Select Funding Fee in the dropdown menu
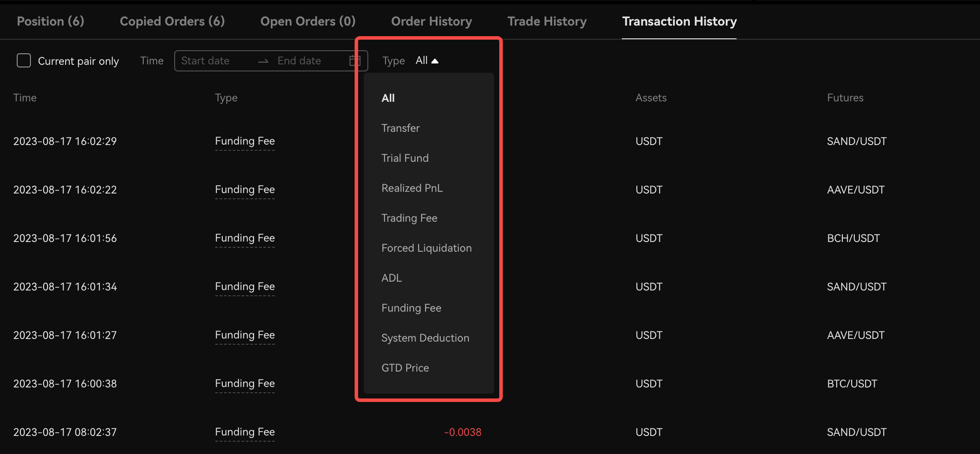 click(411, 308)
